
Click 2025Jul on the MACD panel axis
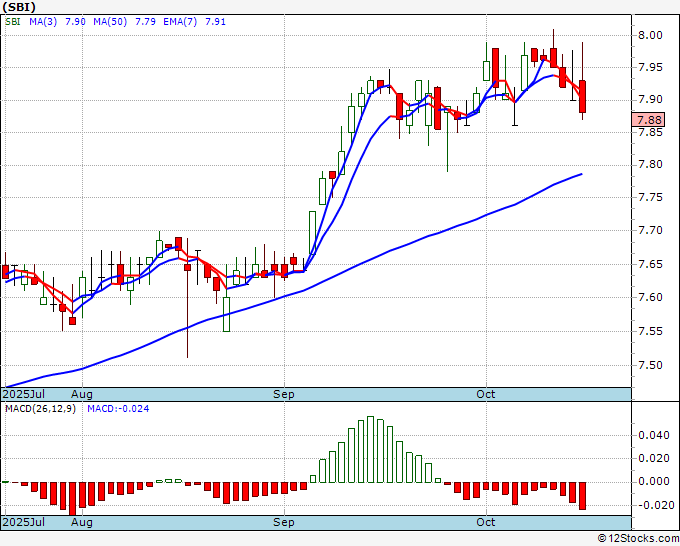[24, 522]
